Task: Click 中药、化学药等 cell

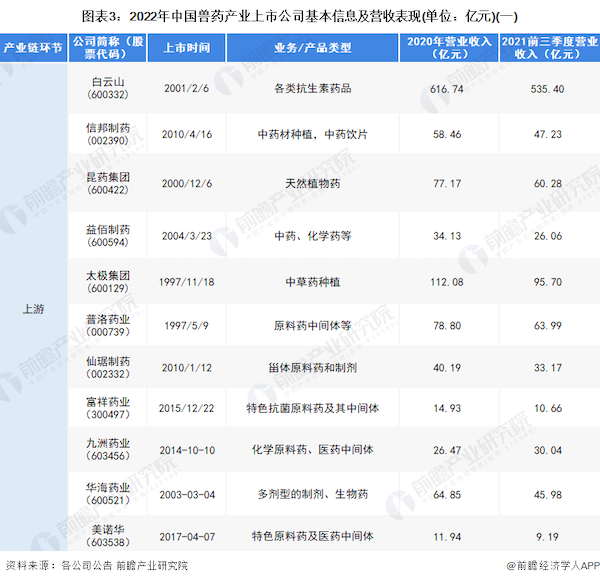Action: pos(313,236)
